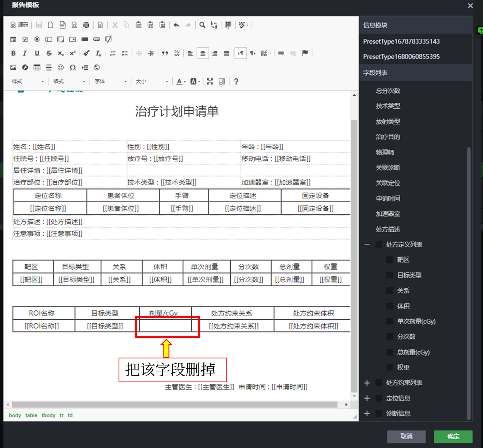483x448 pixels.
Task: Insert a form checkbox element
Action: pyautogui.click(x=25, y=39)
